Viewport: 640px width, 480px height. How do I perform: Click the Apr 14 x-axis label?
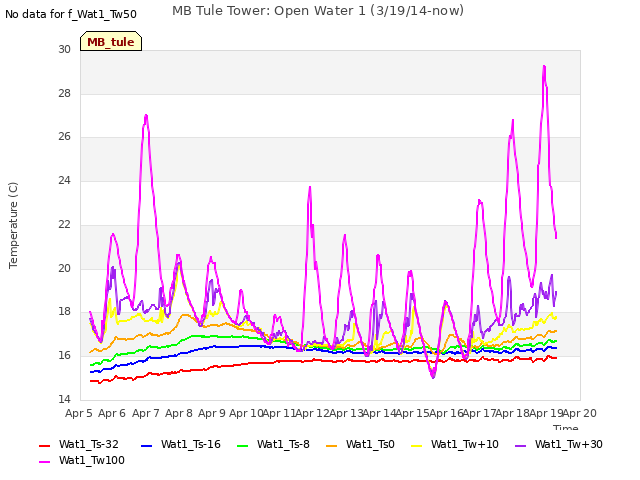coord(380,413)
